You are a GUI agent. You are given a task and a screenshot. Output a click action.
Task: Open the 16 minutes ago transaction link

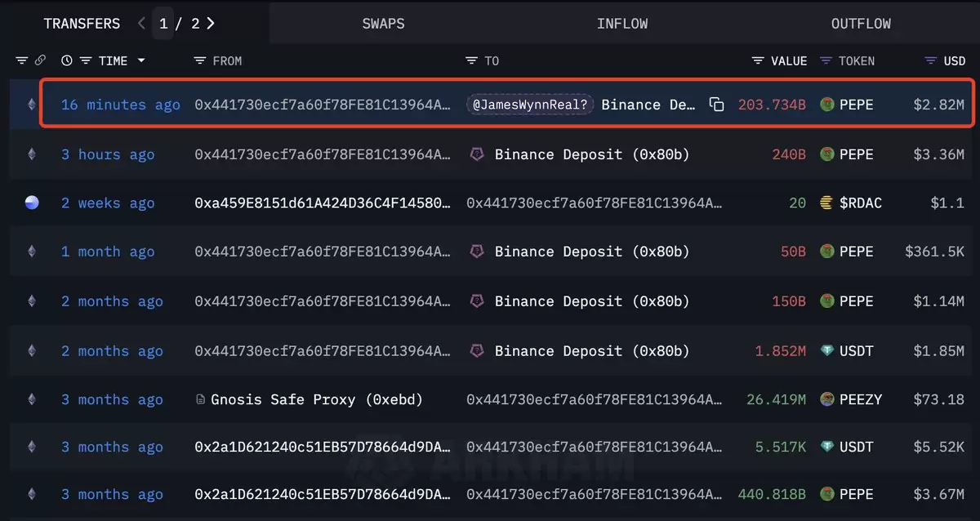point(121,105)
